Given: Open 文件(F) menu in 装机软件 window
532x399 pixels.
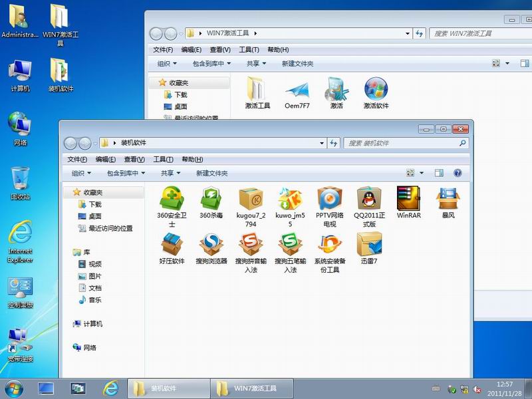Looking at the screenshot, I should (77, 160).
